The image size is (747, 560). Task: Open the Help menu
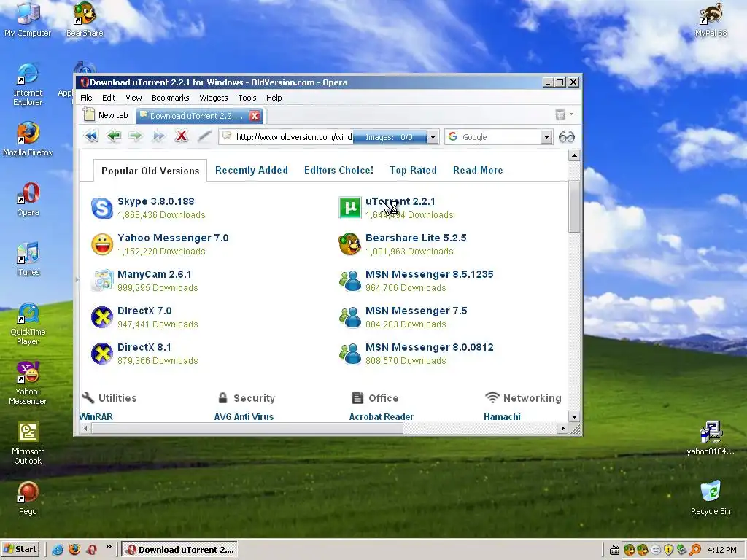[x=274, y=98]
